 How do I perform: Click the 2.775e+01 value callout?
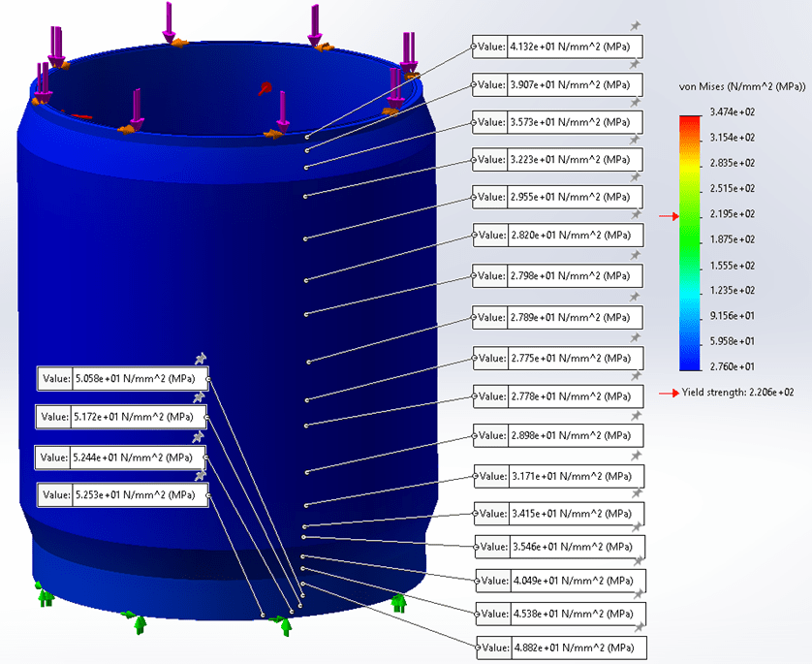(557, 359)
